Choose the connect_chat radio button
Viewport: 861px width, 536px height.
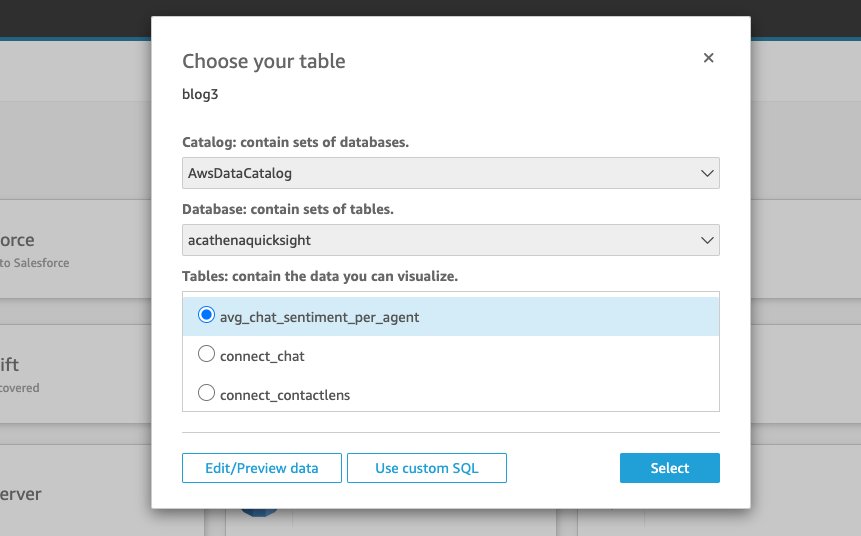[207, 354]
